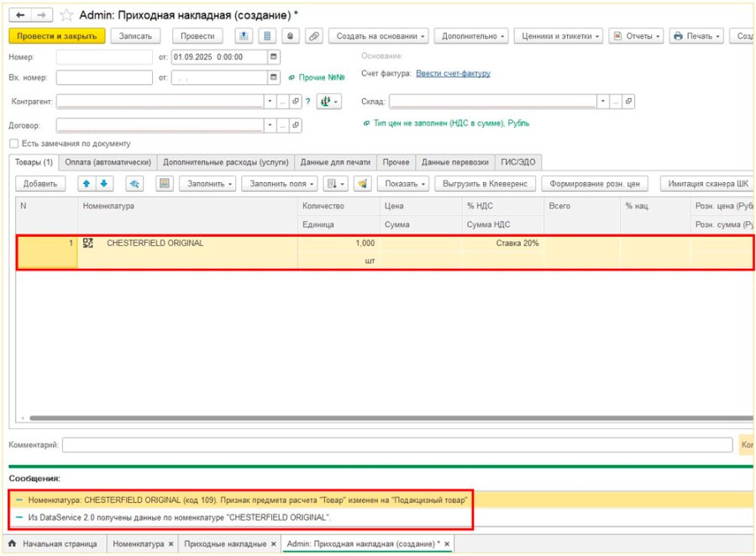Expand the Склад dropdown arrow
This screenshot has width=756, height=556.
point(602,102)
